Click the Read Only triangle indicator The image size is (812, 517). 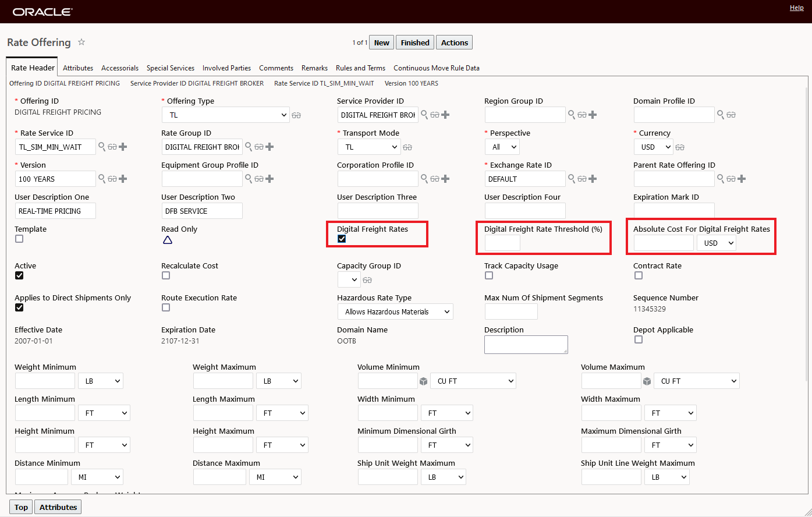pos(167,240)
